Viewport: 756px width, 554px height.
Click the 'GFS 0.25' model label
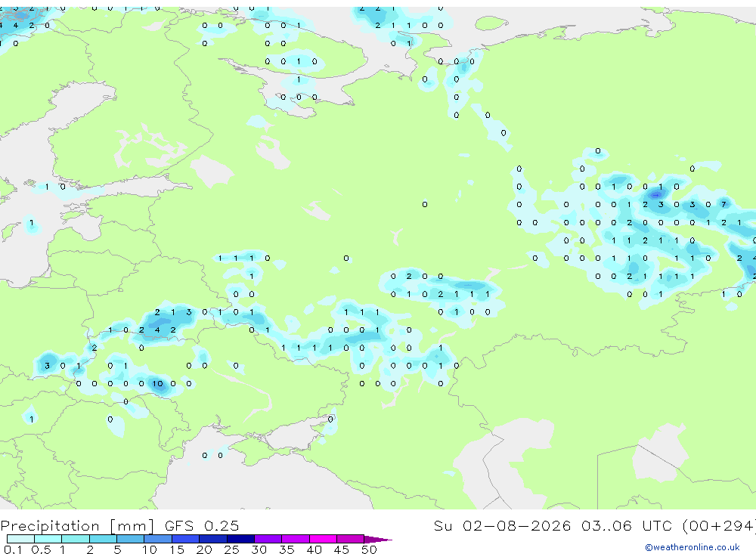coord(202,525)
